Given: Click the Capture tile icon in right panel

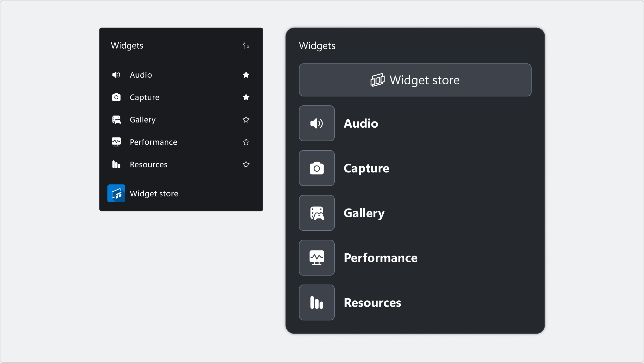Looking at the screenshot, I should 317,168.
